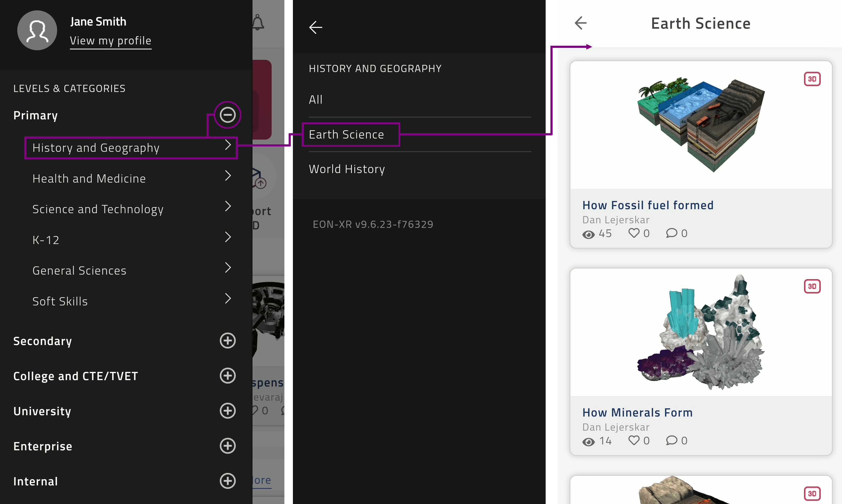Click views eye icon on Fossil fuel card
This screenshot has width=842, height=504.
pos(588,234)
